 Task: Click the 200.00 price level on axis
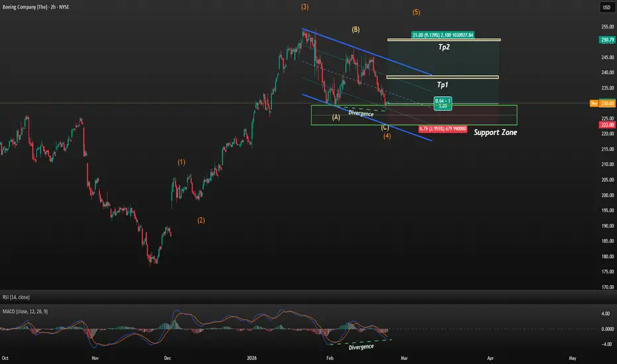(x=608, y=195)
